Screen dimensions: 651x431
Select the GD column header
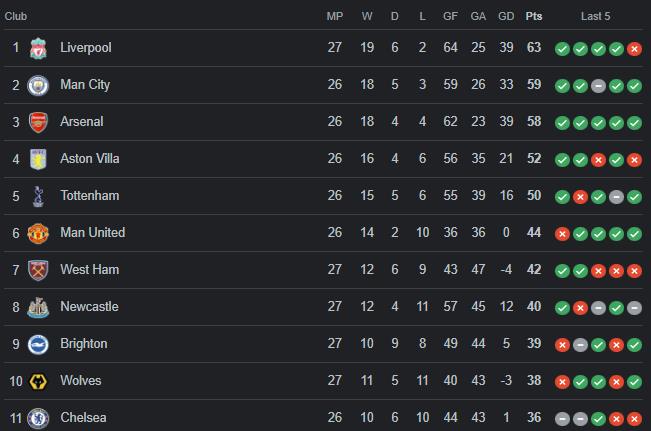coord(506,16)
